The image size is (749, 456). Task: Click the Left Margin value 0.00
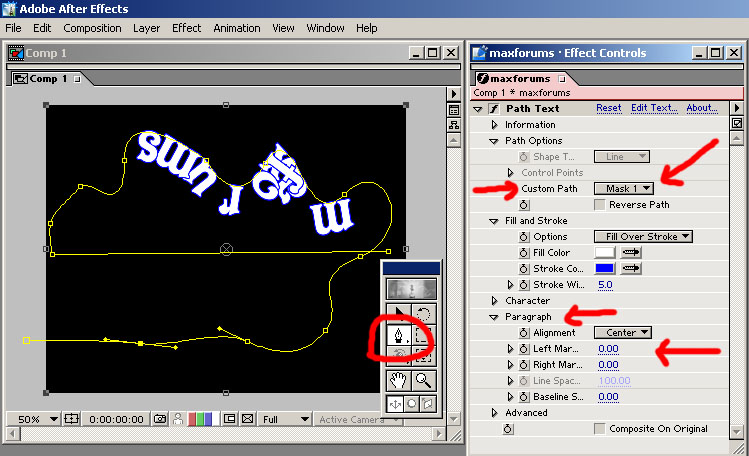pos(608,349)
